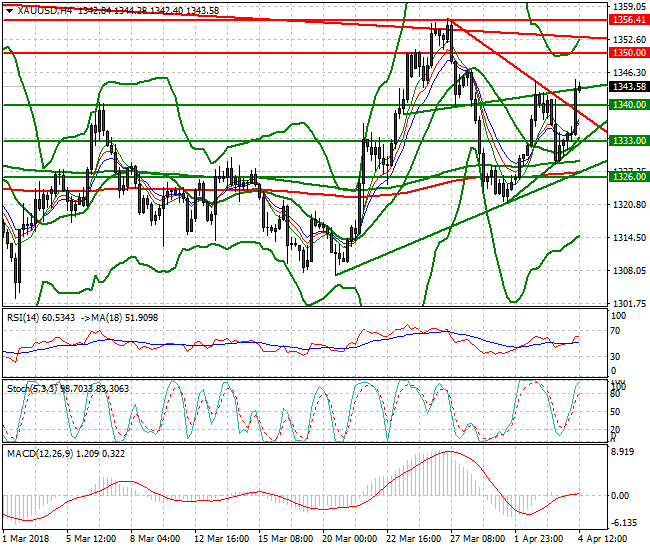
Task: Click the 27 Mar 08:00 time label
Action: [x=477, y=539]
